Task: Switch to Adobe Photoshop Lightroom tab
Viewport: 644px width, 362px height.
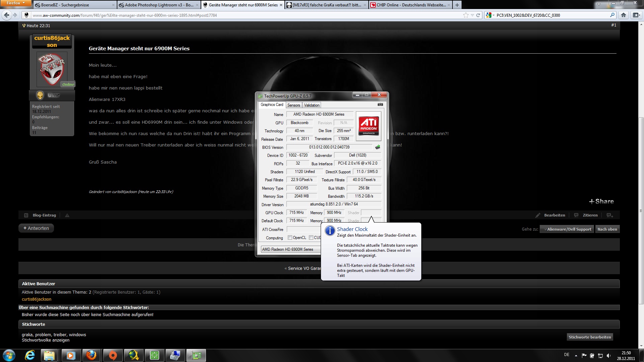Action: [x=159, y=5]
